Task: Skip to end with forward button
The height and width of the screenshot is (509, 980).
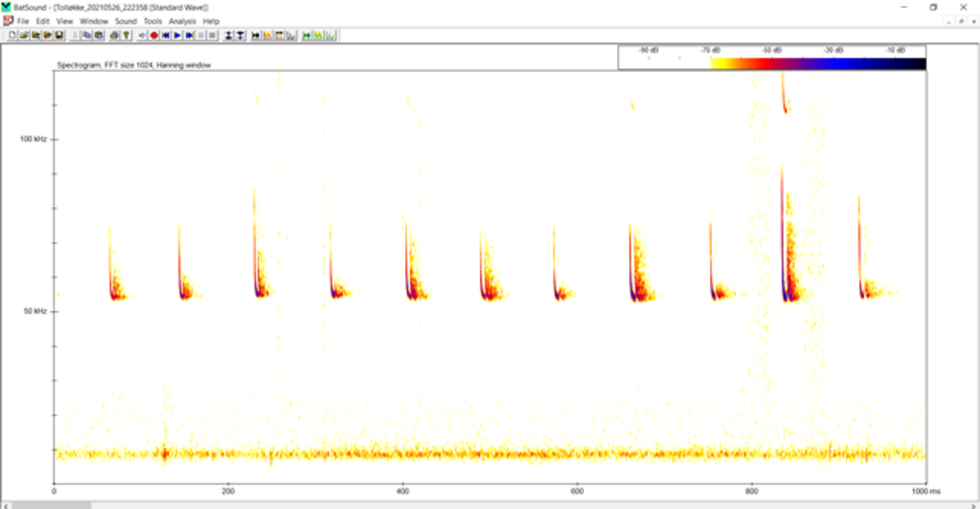Action: pos(189,36)
